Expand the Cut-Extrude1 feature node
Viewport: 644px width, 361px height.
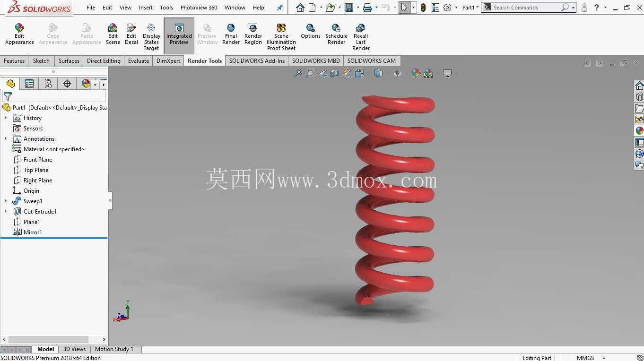coord(6,211)
